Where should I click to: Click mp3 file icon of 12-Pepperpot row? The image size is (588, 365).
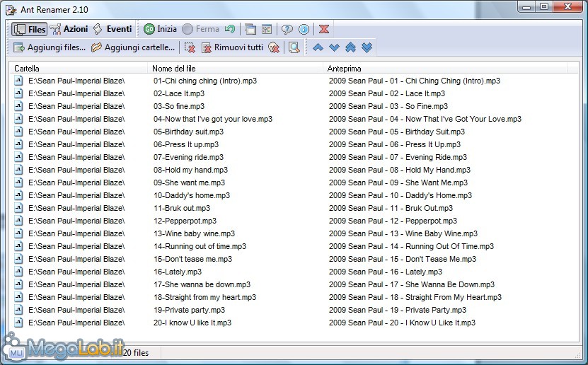point(18,221)
